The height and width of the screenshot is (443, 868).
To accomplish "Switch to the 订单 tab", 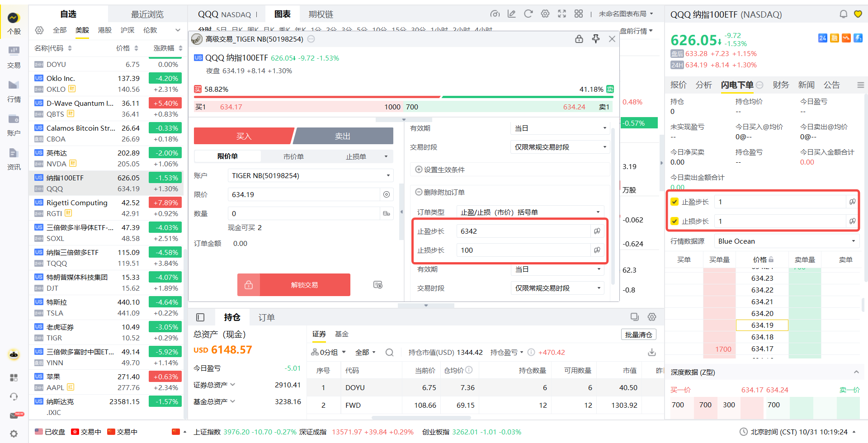I will (266, 317).
